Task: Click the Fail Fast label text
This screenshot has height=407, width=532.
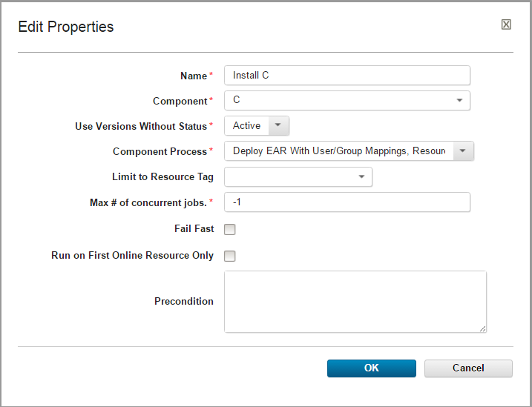Action: [x=194, y=229]
